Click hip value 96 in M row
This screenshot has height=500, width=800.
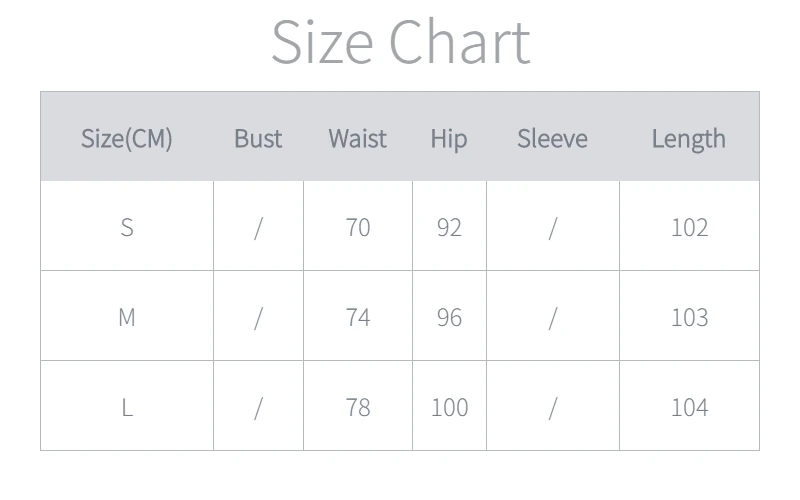[449, 317]
